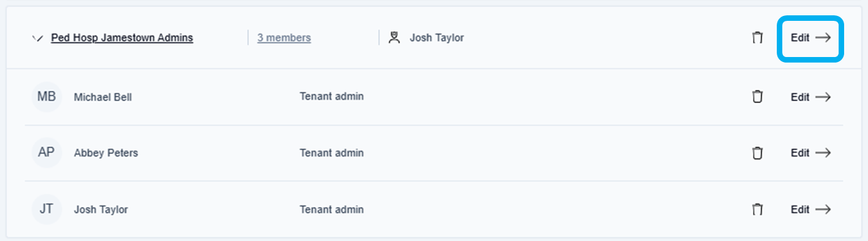Select the Abbey Peters member name
The image size is (868, 241).
[x=106, y=153]
